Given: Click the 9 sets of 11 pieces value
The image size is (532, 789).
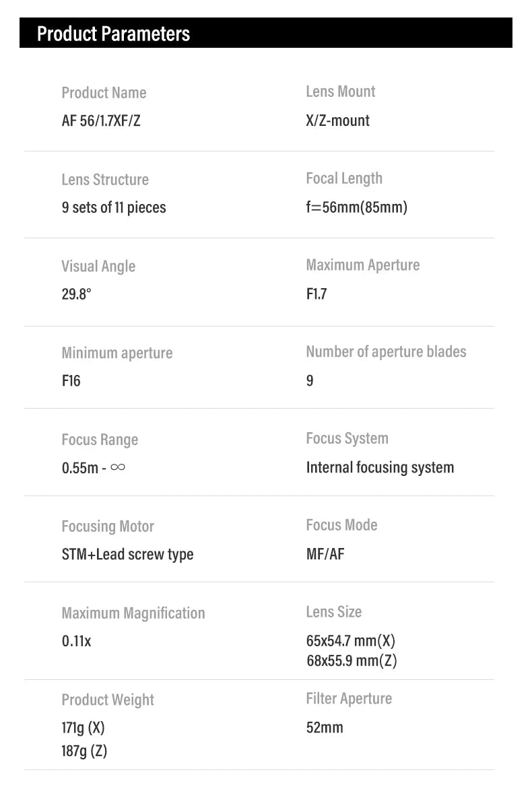Looking at the screenshot, I should click(x=113, y=207).
